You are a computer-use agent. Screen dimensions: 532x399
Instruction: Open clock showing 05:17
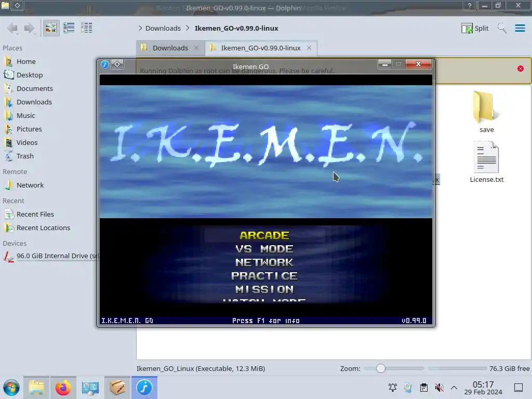[483, 388]
